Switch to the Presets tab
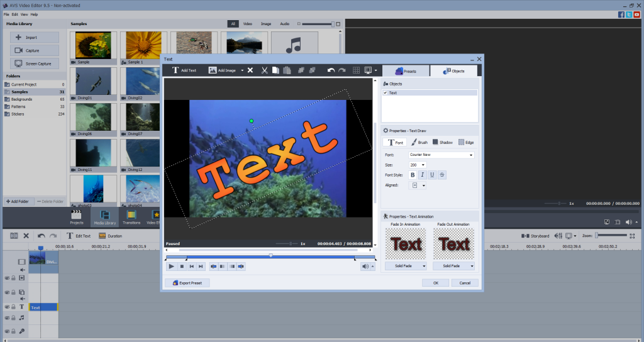The height and width of the screenshot is (342, 644). 406,71
